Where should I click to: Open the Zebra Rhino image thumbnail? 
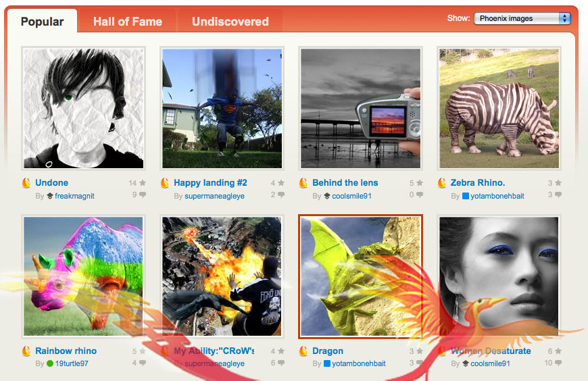click(499, 108)
